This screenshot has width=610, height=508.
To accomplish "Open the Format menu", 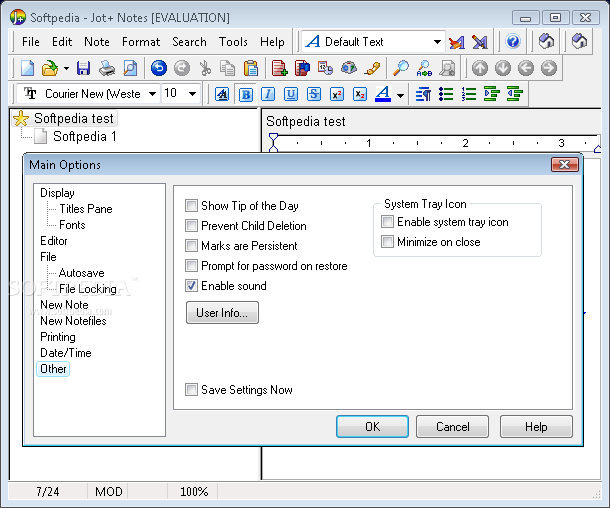I will pyautogui.click(x=141, y=42).
